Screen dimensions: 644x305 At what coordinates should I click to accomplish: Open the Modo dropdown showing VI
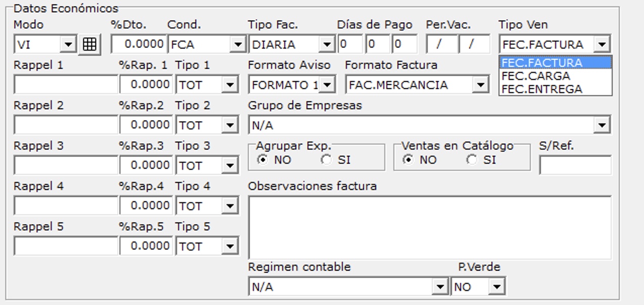click(x=68, y=44)
